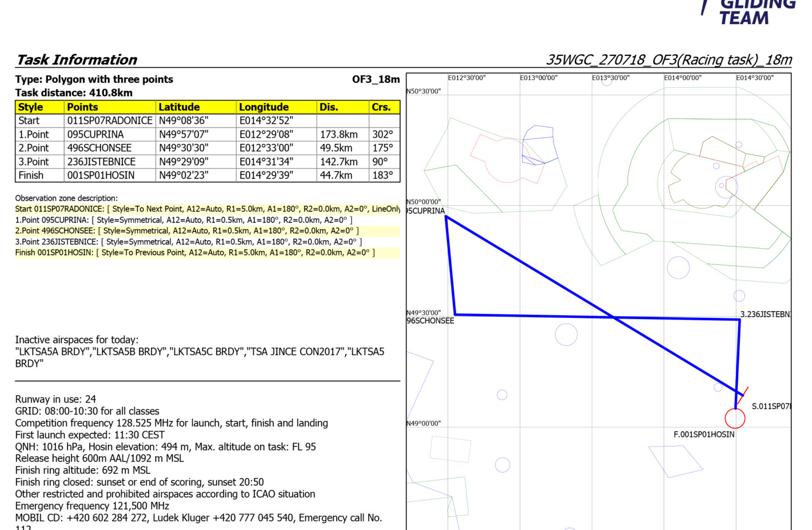Click the 35WGC_270718_OF3 document title
This screenshot has width=812, height=530.
click(x=669, y=60)
